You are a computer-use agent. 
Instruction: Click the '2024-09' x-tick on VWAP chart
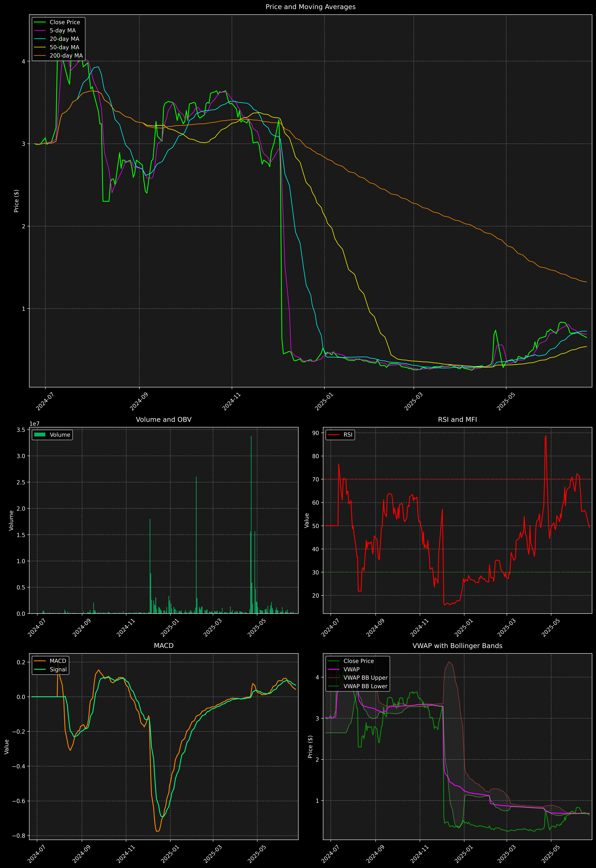click(375, 854)
